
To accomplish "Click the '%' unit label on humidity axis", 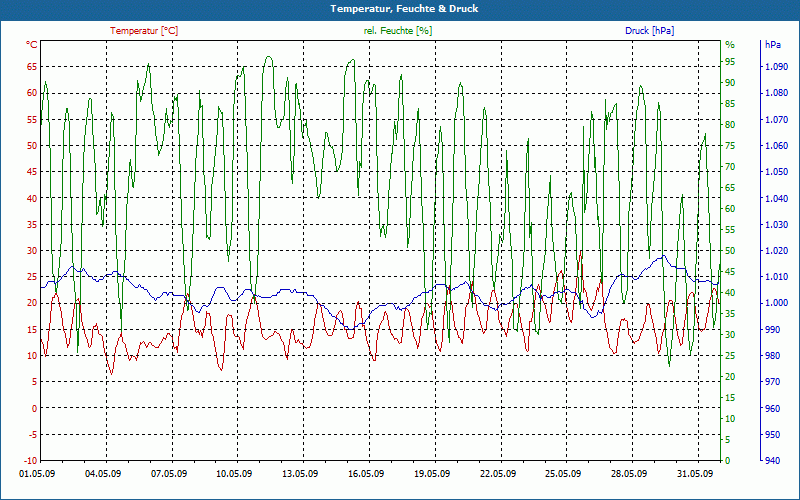I will 730,45.
